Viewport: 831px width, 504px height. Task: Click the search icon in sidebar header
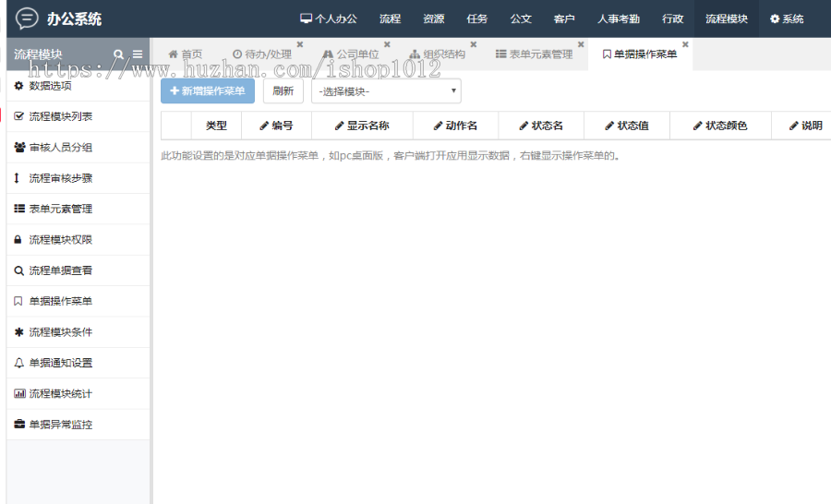tap(118, 54)
